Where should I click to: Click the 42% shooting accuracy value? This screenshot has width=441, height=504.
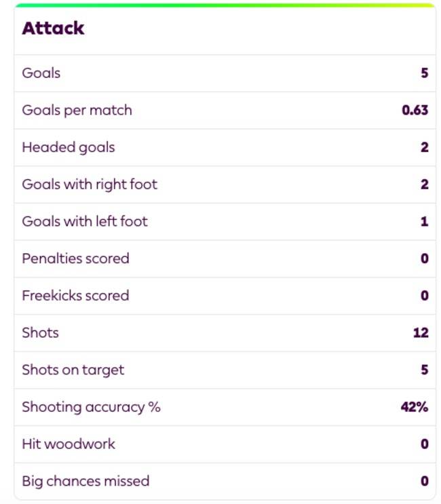[x=415, y=407]
